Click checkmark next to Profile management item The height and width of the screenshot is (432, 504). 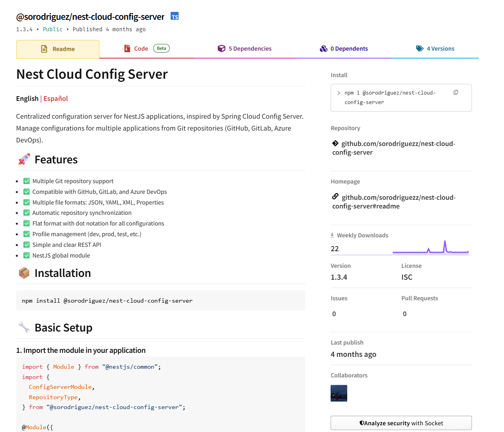(27, 234)
